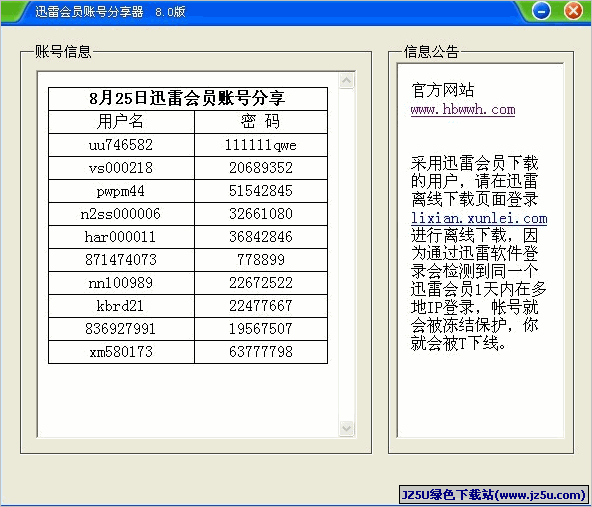Select username 871474073 cell
The image size is (592, 507).
pos(121,260)
